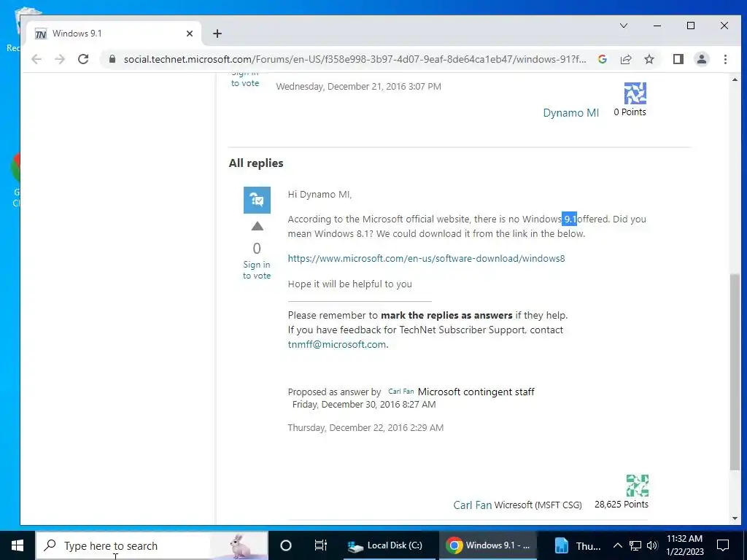
Task: Open the Thu... taskbar application
Action: point(578,545)
